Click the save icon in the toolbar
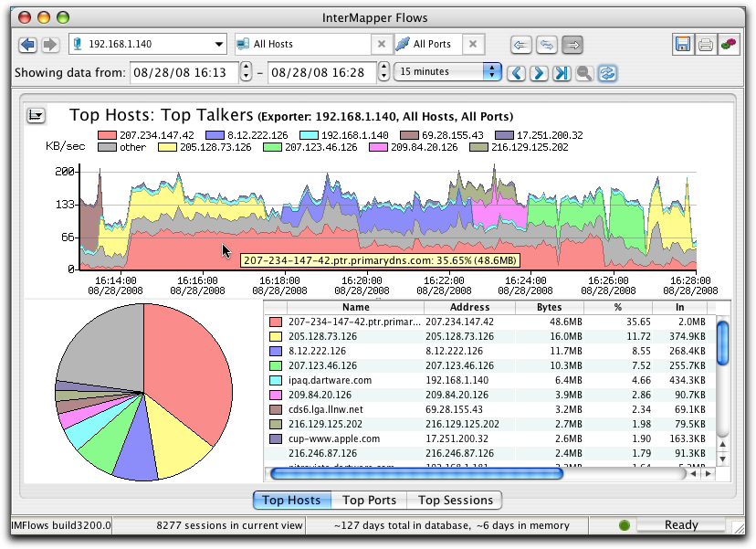756x549 pixels. [x=682, y=43]
